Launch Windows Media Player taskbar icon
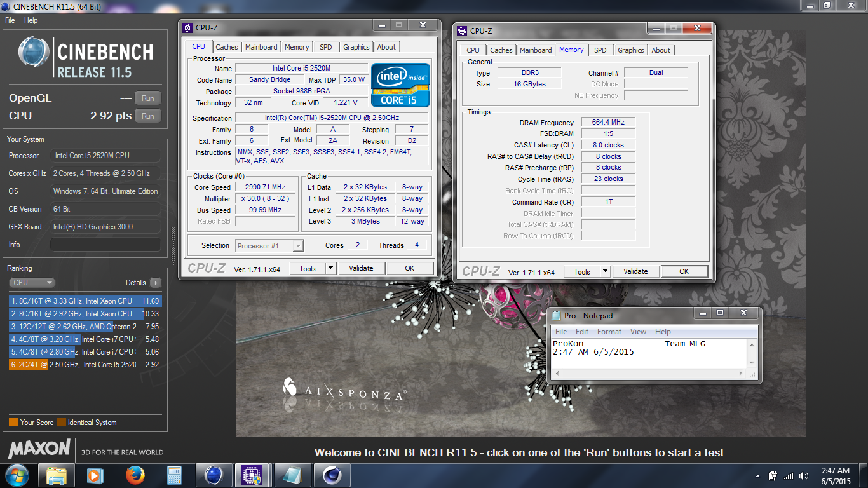 point(95,475)
